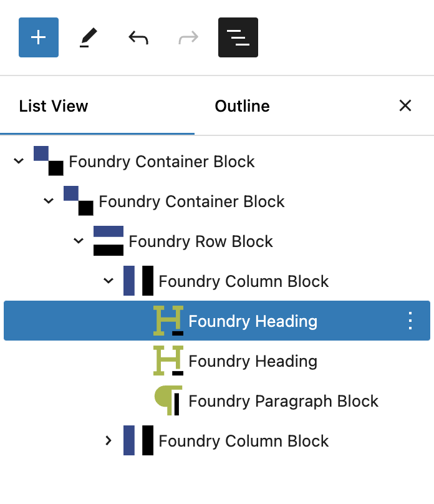
Task: Switch to the Outline tab
Action: coord(242,106)
